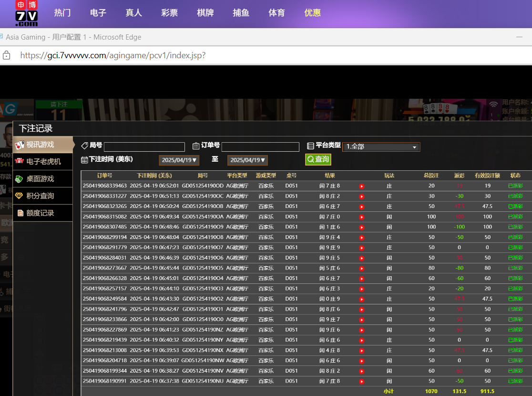Open 真人 in the top navigation bar
The height and width of the screenshot is (396, 532).
[x=133, y=13]
